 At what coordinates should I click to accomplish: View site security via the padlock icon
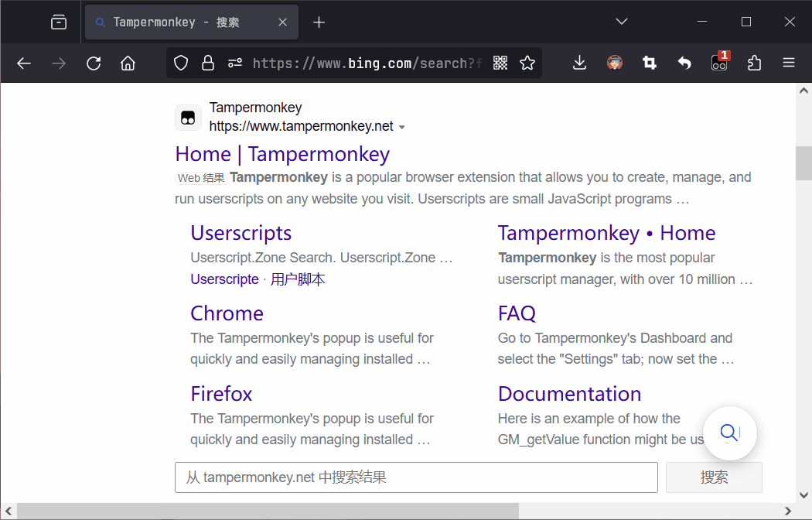coord(208,63)
